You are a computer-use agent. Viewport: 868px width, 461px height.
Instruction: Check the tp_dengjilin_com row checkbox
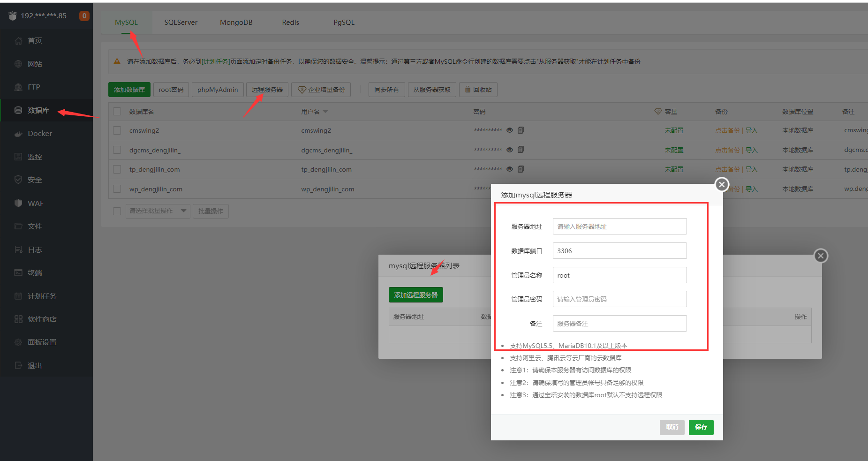117,169
